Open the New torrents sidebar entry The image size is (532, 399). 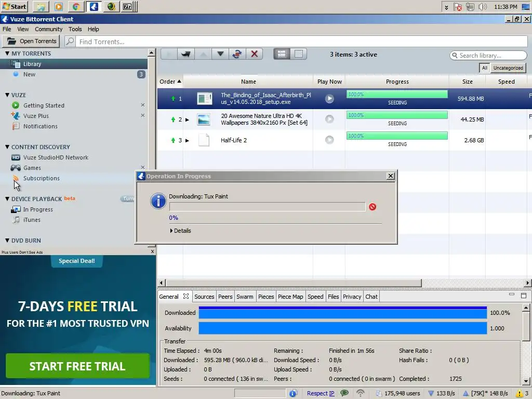(74, 74)
